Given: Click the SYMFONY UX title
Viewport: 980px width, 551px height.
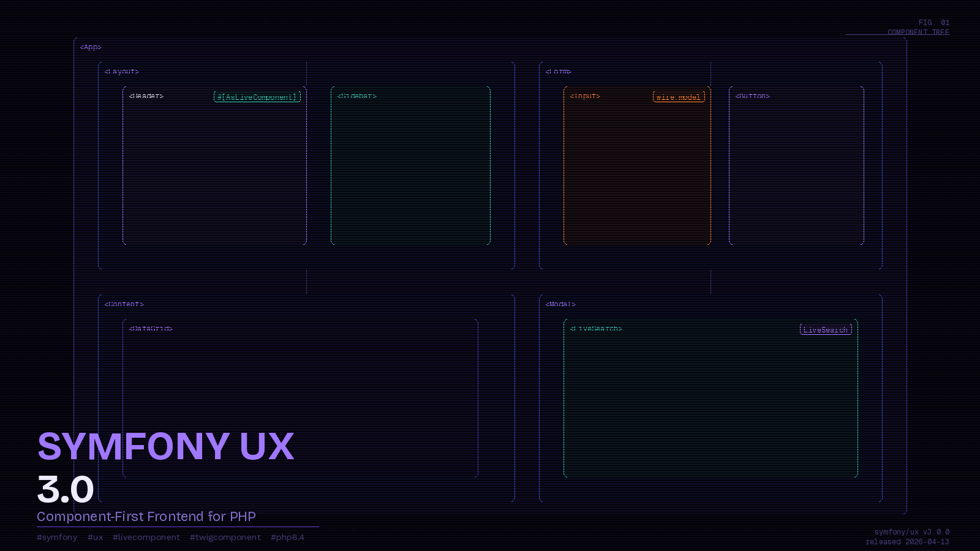Looking at the screenshot, I should pos(166,446).
